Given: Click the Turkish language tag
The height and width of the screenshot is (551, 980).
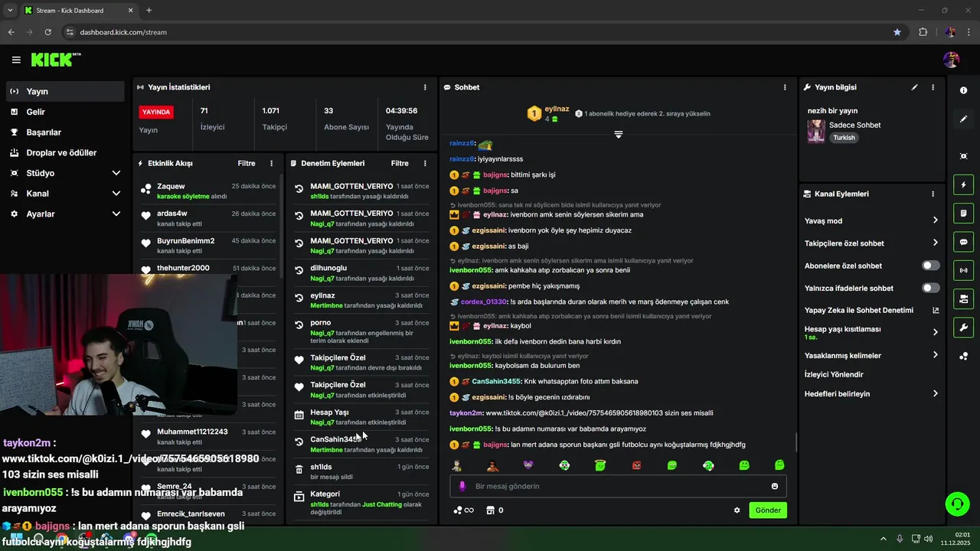Looking at the screenshot, I should [x=844, y=138].
